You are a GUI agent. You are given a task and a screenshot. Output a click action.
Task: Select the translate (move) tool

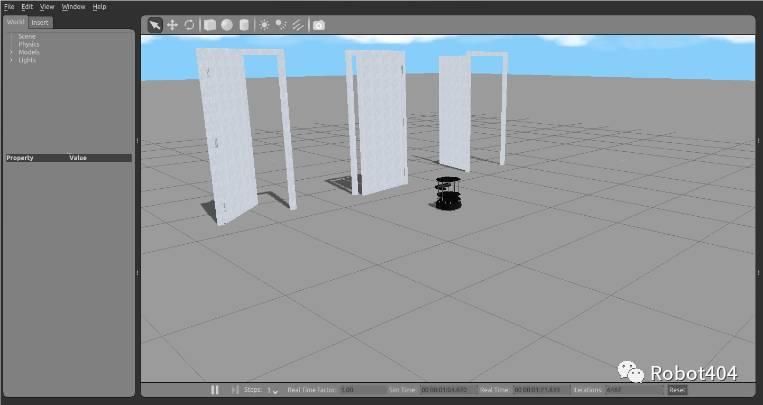(172, 25)
